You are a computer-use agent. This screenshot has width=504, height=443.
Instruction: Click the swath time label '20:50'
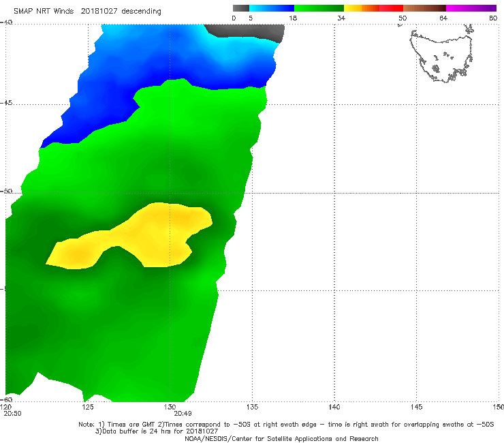pyautogui.click(x=12, y=414)
